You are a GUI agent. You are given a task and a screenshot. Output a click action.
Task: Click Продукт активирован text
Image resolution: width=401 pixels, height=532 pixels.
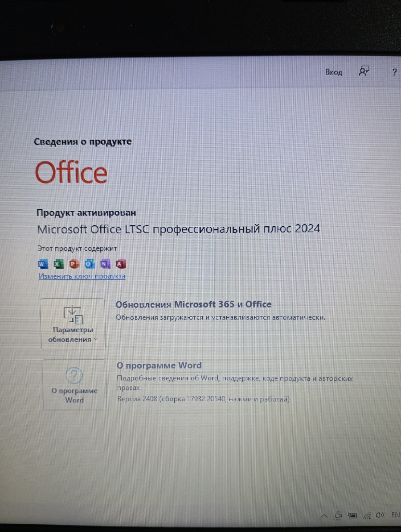[86, 213]
